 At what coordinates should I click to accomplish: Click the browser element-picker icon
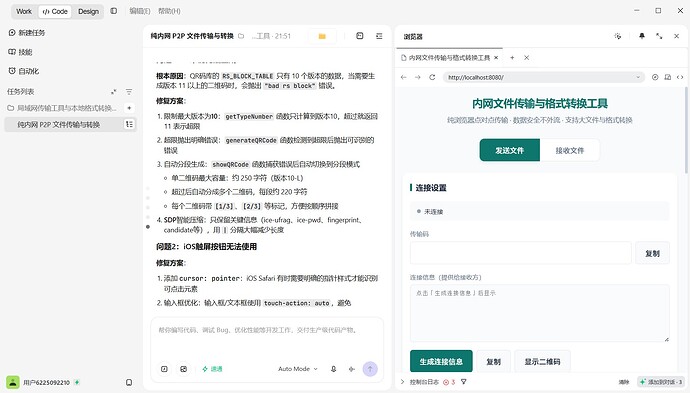pos(618,36)
